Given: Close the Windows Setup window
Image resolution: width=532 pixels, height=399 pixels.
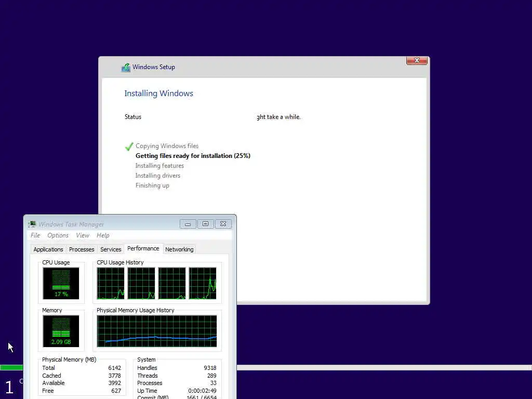Looking at the screenshot, I should [417, 60].
